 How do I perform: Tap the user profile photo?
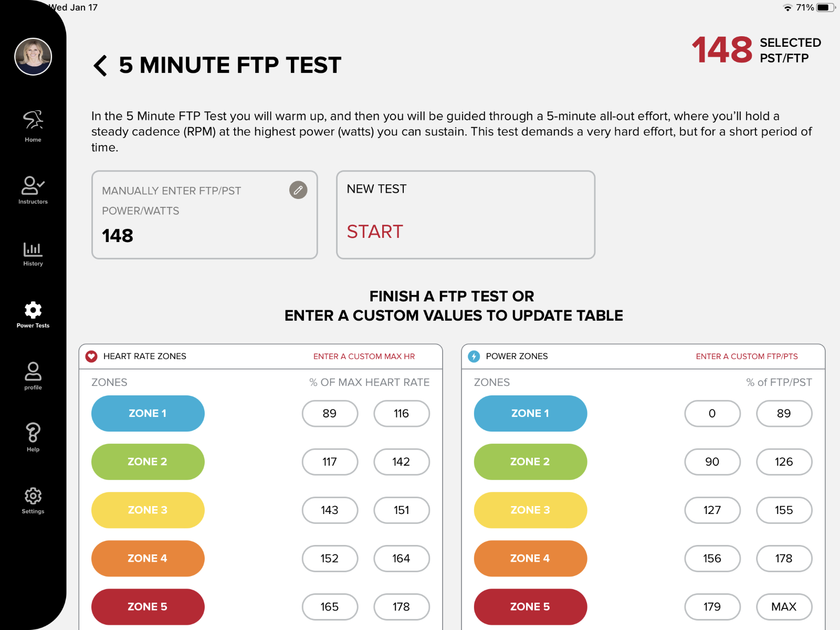33,57
